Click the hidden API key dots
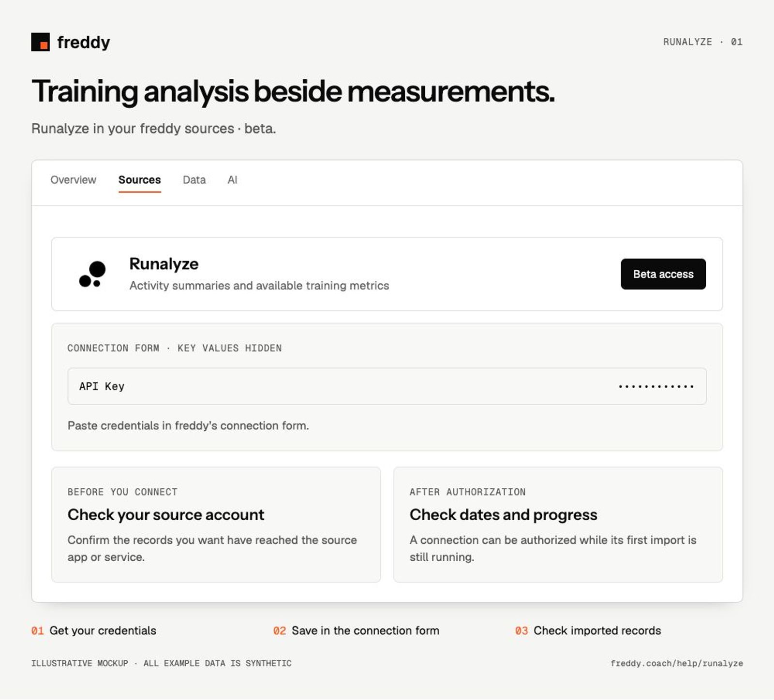 656,386
